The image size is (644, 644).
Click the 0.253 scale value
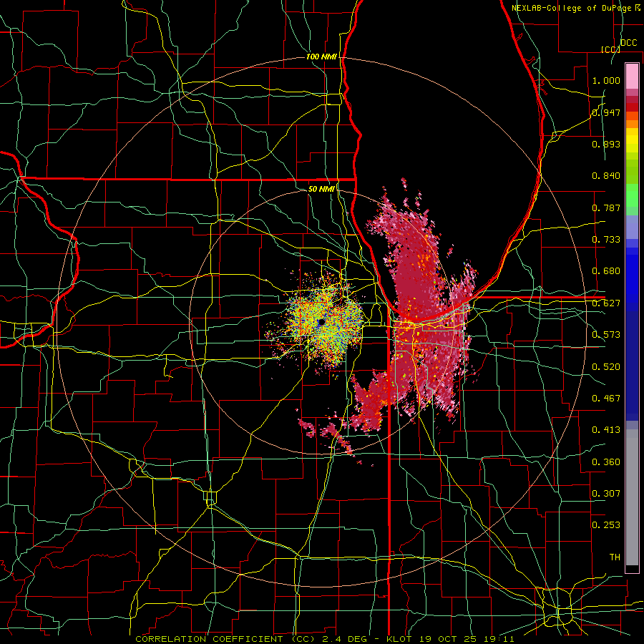[x=606, y=525]
